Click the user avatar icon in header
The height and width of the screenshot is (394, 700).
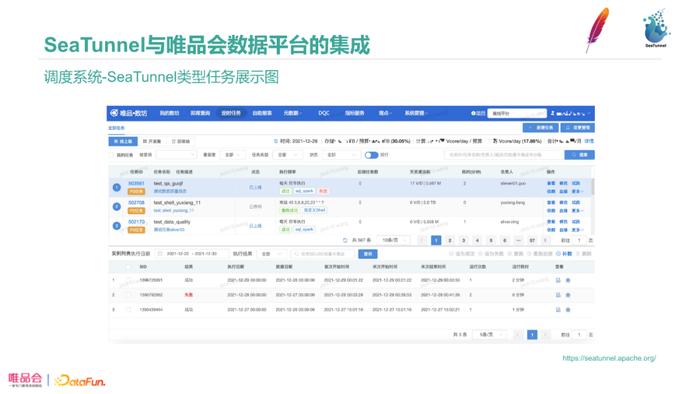click(x=552, y=113)
